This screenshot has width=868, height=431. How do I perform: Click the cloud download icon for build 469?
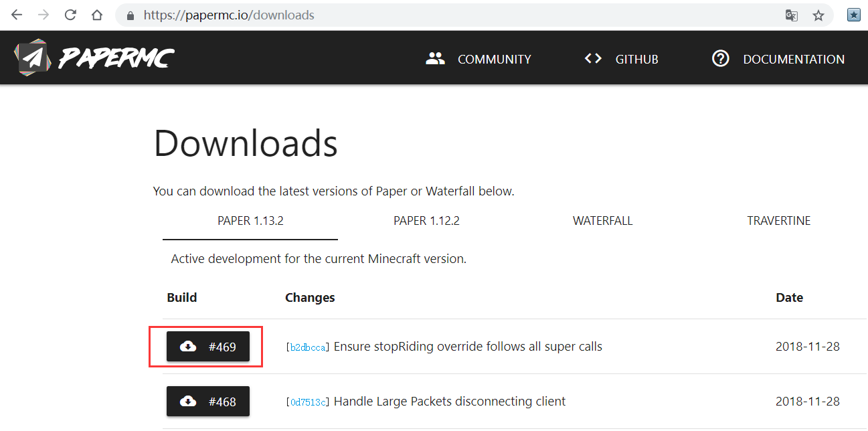point(189,346)
